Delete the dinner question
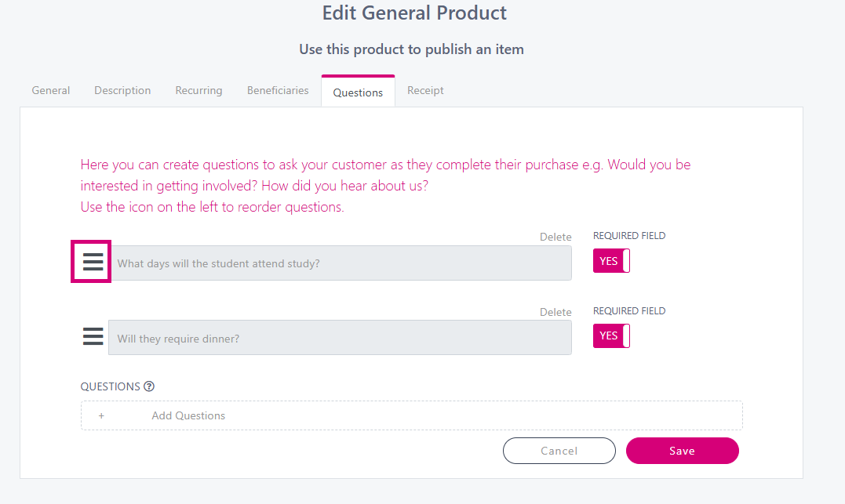Screen dimensions: 845x504 pos(555,312)
